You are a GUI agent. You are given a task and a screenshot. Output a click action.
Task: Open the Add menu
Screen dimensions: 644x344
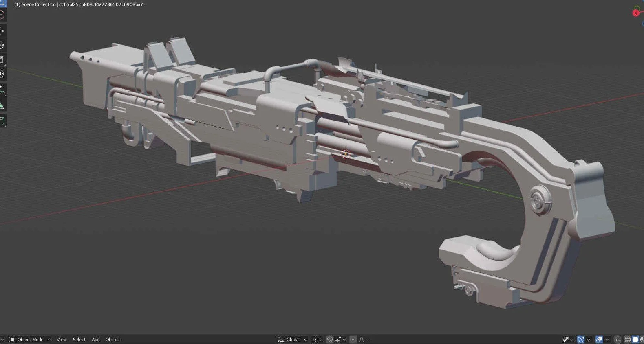[95, 340]
